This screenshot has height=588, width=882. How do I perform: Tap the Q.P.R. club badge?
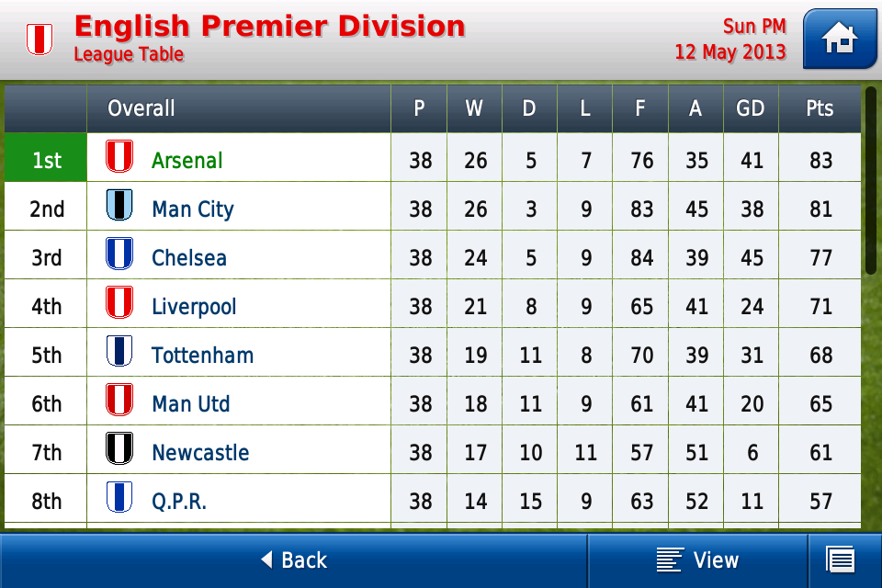pos(119,497)
